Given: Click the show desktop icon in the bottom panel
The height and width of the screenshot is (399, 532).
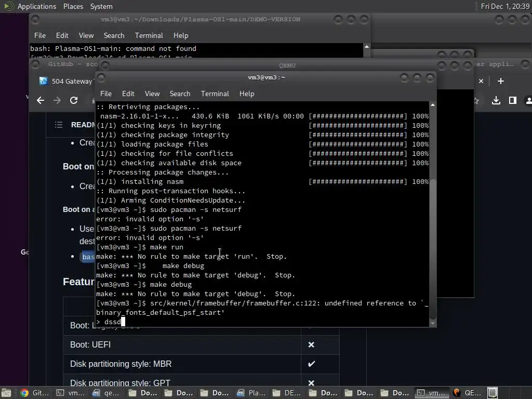Looking at the screenshot, I should [6, 393].
